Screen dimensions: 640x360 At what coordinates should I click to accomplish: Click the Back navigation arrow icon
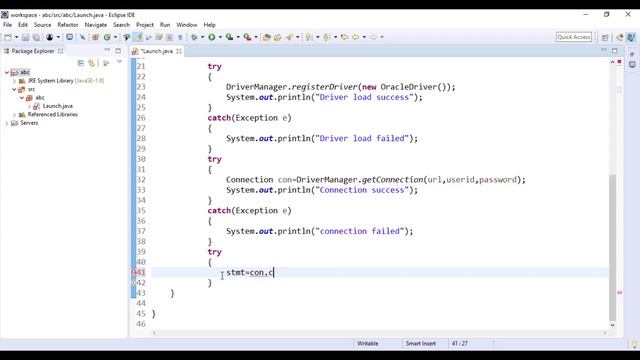point(356,37)
